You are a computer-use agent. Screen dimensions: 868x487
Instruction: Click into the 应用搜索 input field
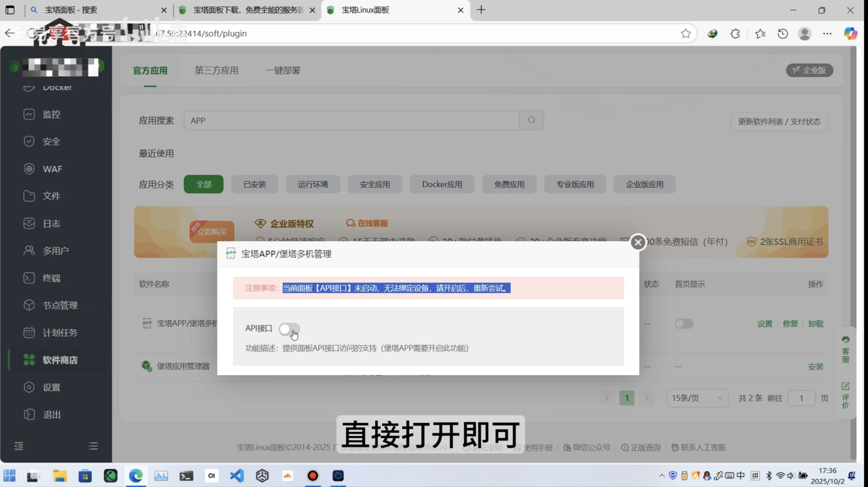coord(350,120)
